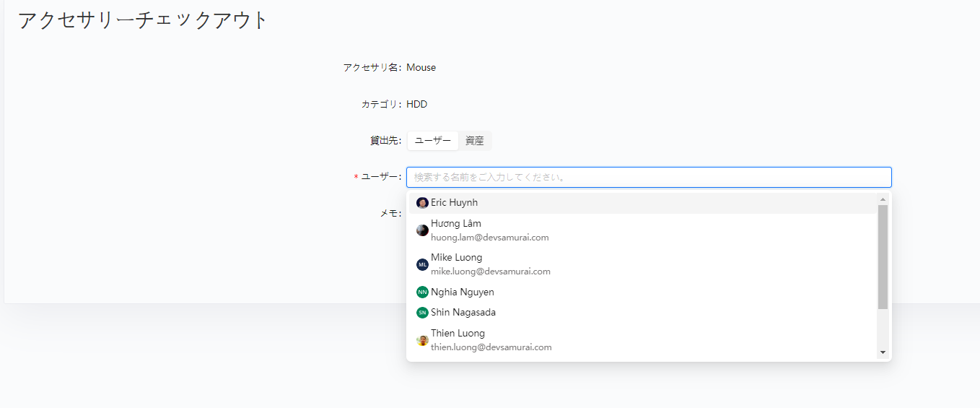The width and height of the screenshot is (980, 408).
Task: Click the NN initials avatar
Action: tap(422, 292)
